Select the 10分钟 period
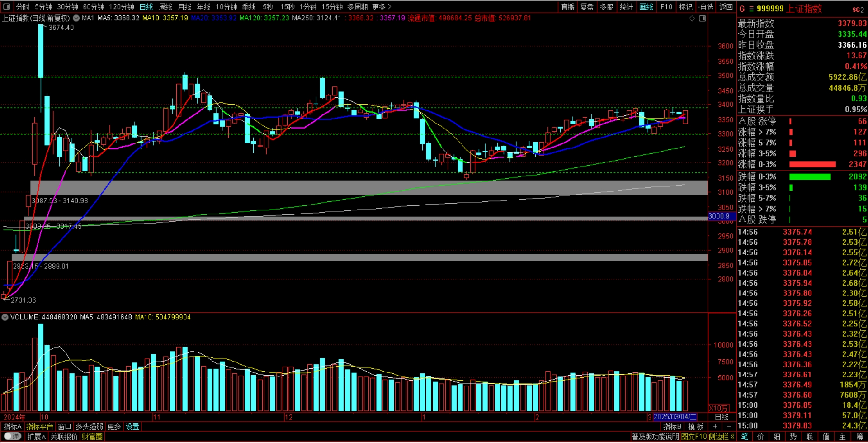The image size is (868, 443). click(226, 7)
